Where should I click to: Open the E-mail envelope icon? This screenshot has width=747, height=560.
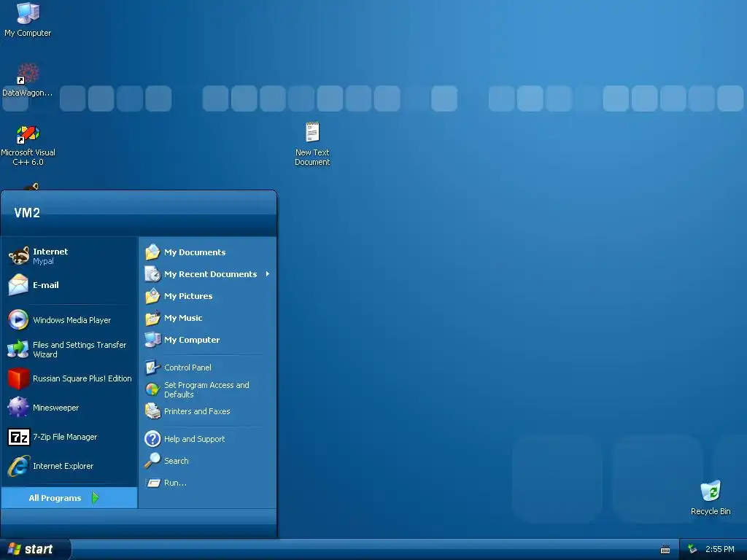pos(18,285)
